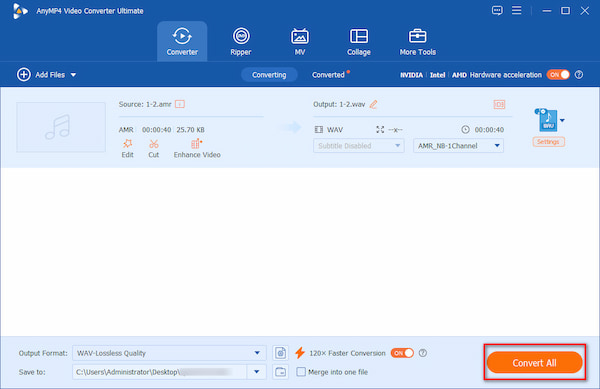
Task: Open the Collage tool
Action: point(359,41)
